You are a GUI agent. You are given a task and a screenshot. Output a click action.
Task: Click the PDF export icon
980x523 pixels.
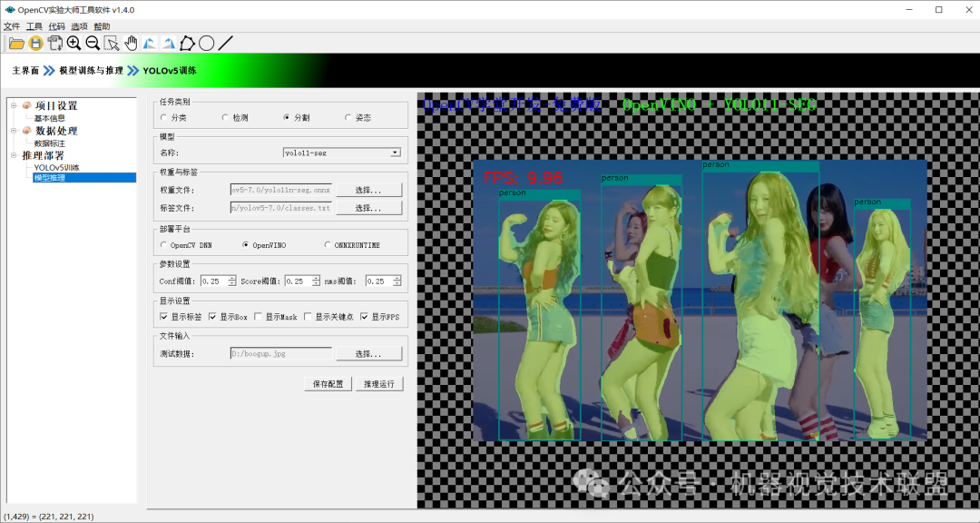coord(55,44)
